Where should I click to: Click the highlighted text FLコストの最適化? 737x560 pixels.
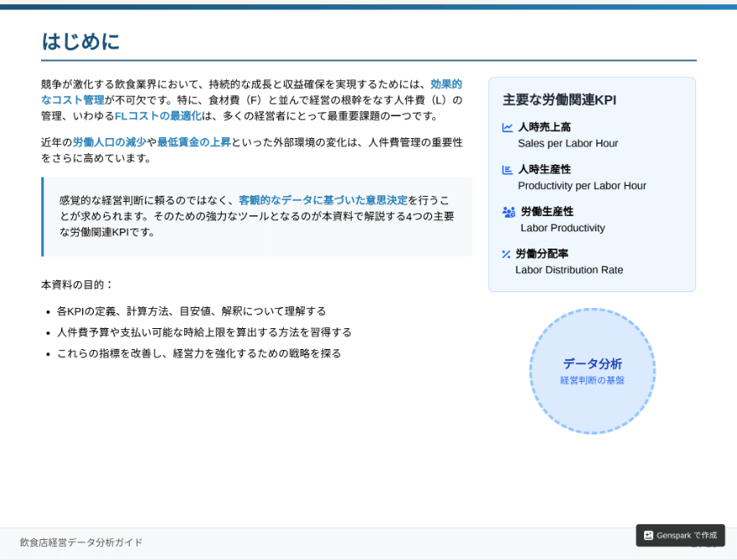(158, 116)
